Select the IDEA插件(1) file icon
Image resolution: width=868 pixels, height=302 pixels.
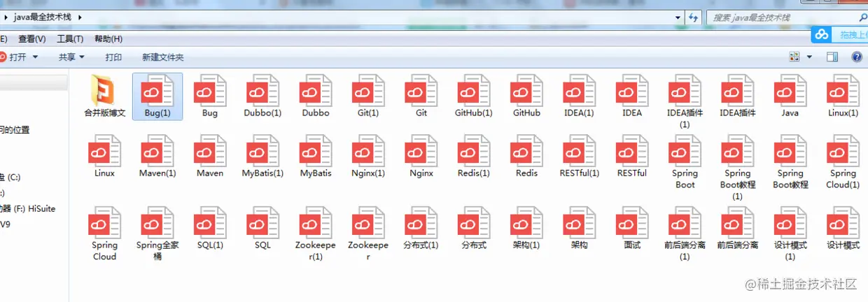pos(685,91)
